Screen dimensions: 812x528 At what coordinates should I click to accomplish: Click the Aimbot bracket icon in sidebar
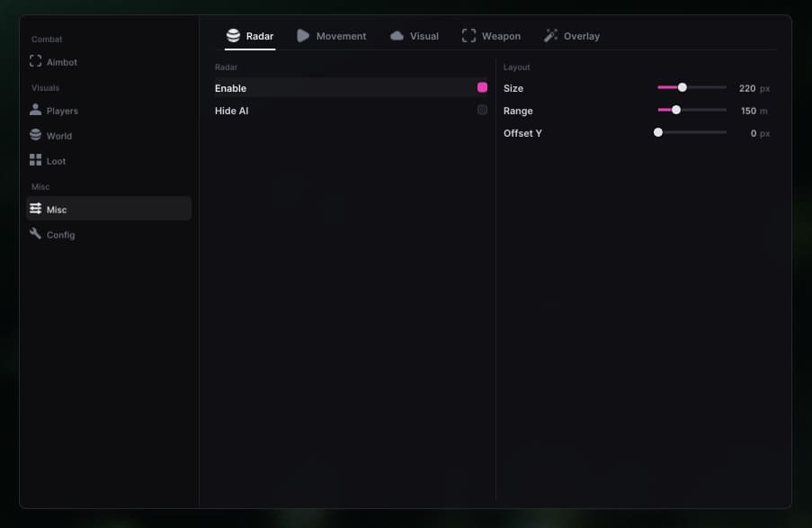(x=35, y=61)
